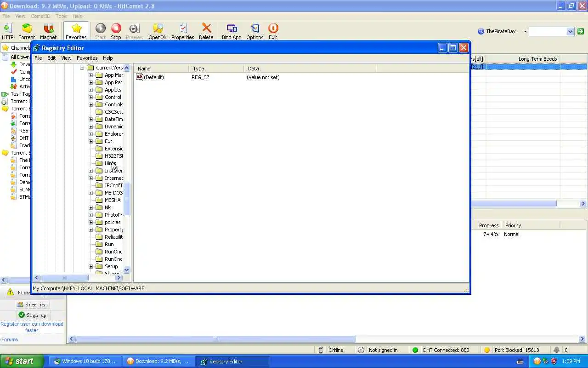Open Registry Editor Edit menu

51,58
